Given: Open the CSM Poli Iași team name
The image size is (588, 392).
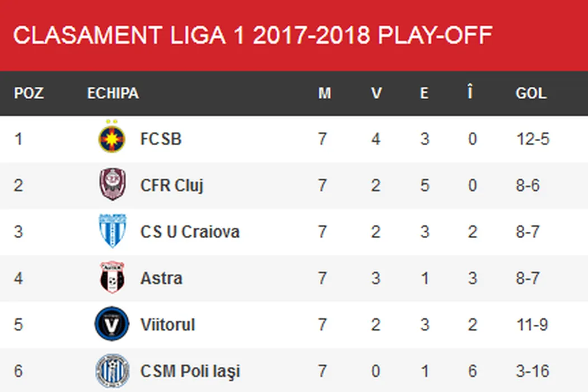Looking at the screenshot, I should pyautogui.click(x=190, y=371).
